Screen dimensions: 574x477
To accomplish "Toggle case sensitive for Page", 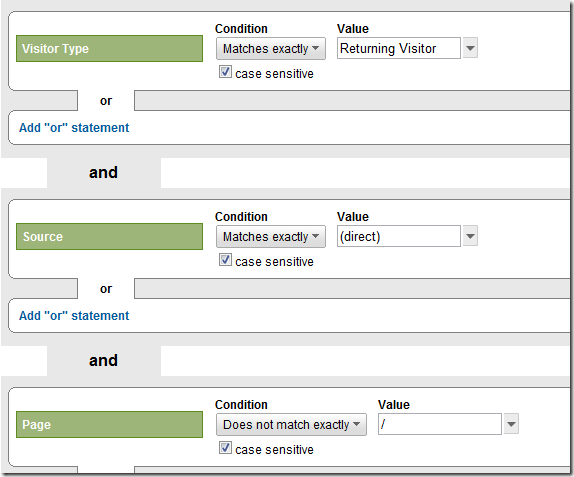I will pos(225,448).
